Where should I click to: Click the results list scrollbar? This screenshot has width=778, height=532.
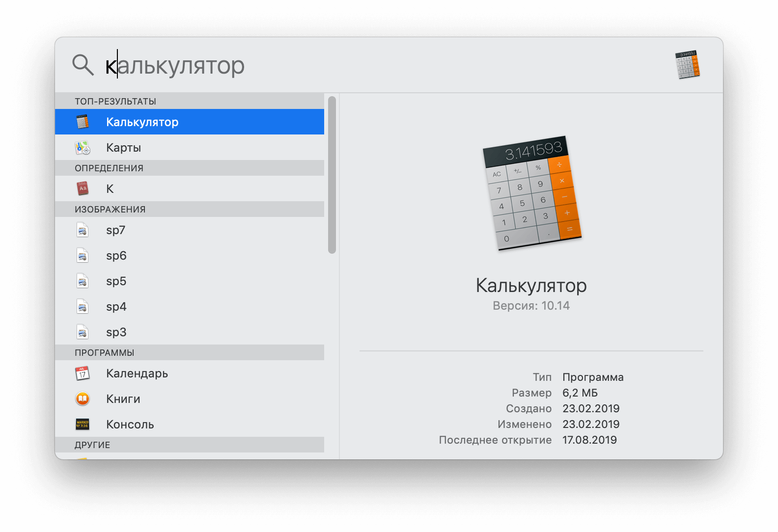(x=332, y=175)
